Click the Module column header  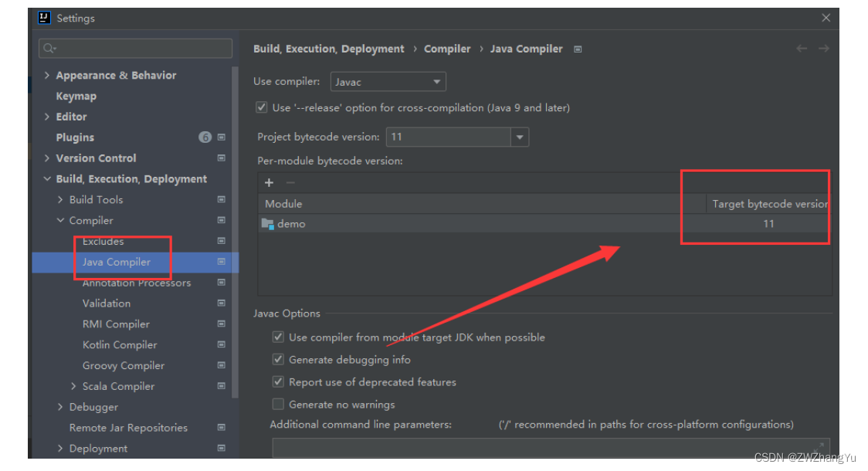pyautogui.click(x=482, y=204)
